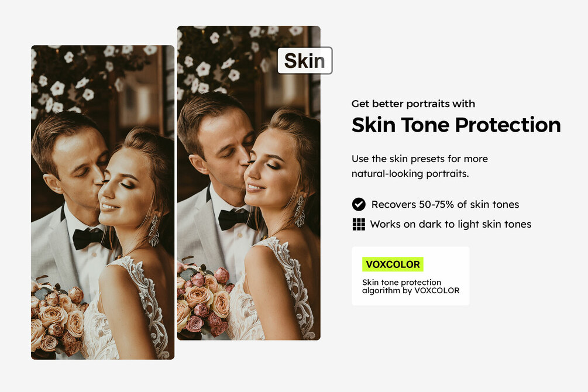Click 'Skin tone protection algorithm by VOXCOLOR' caption
Screen dimensions: 588x392
411,286
